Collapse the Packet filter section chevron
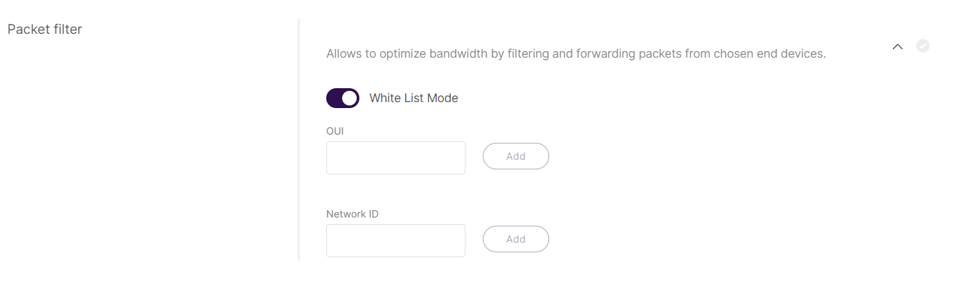The image size is (980, 305). (x=898, y=46)
